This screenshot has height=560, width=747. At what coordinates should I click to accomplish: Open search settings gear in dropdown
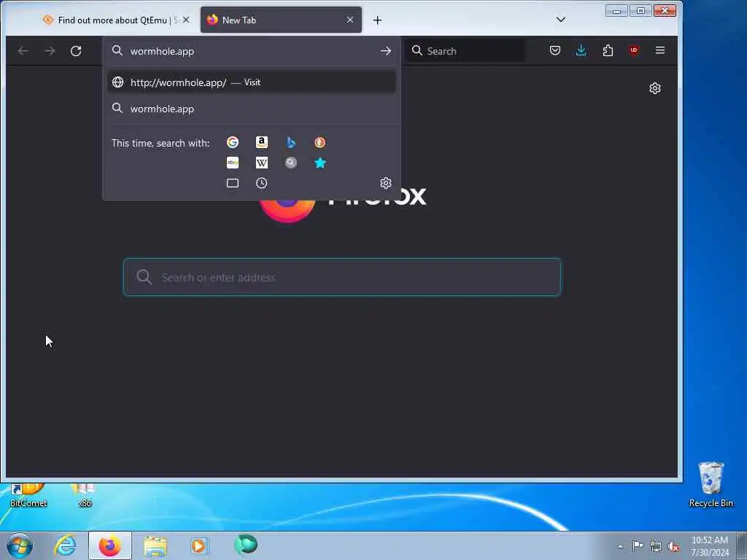[385, 183]
